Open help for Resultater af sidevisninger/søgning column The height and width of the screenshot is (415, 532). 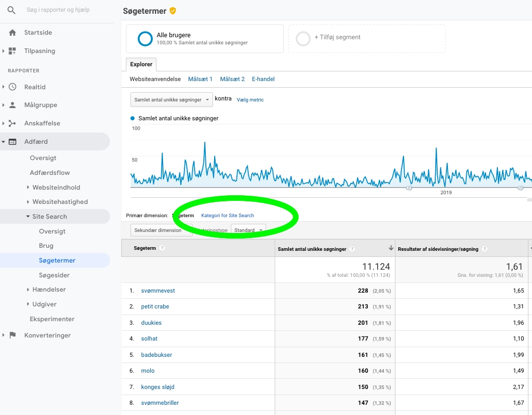[485, 249]
